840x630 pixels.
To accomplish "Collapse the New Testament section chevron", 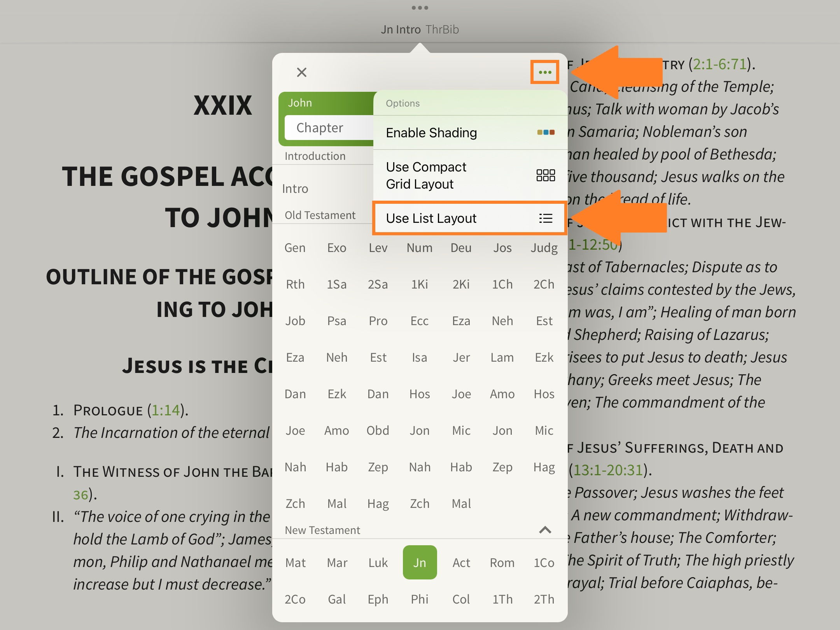I will point(545,530).
